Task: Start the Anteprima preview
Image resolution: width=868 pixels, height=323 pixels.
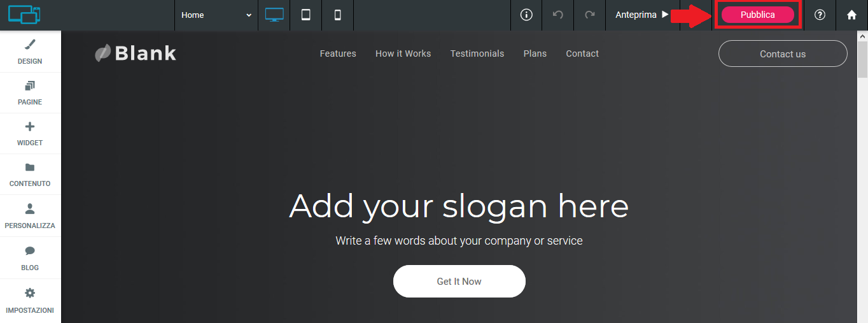Action: pos(642,15)
